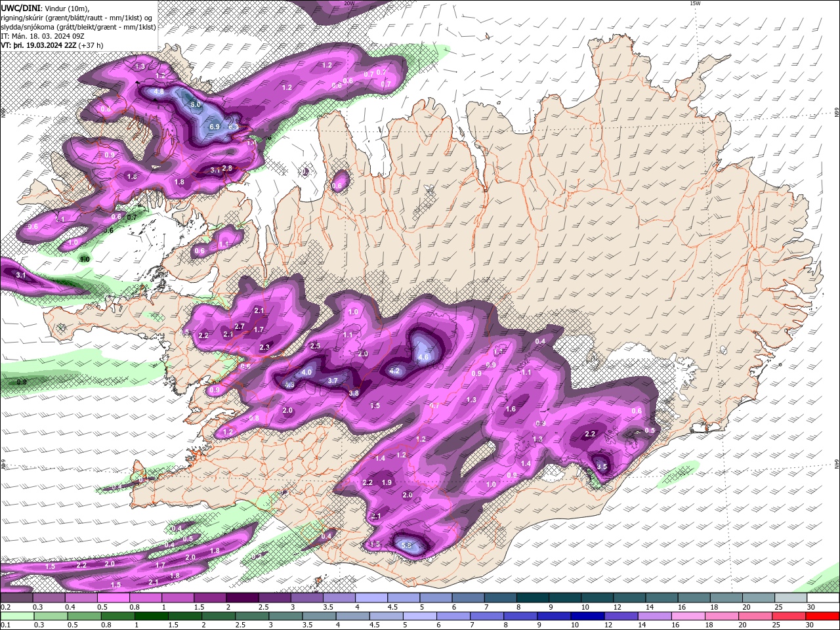Pick snow scale swatch between 0.2 and 0.3
840x630 pixels.
click(x=16, y=598)
